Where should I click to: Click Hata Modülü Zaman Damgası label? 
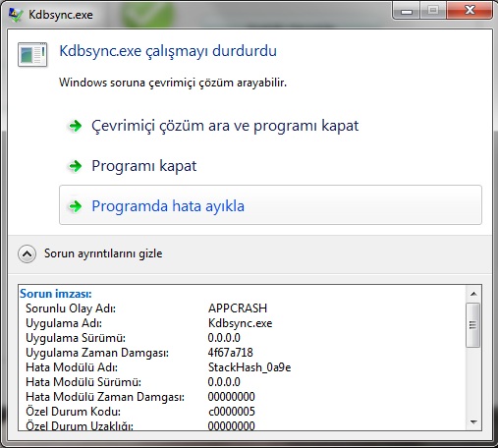pos(105,397)
